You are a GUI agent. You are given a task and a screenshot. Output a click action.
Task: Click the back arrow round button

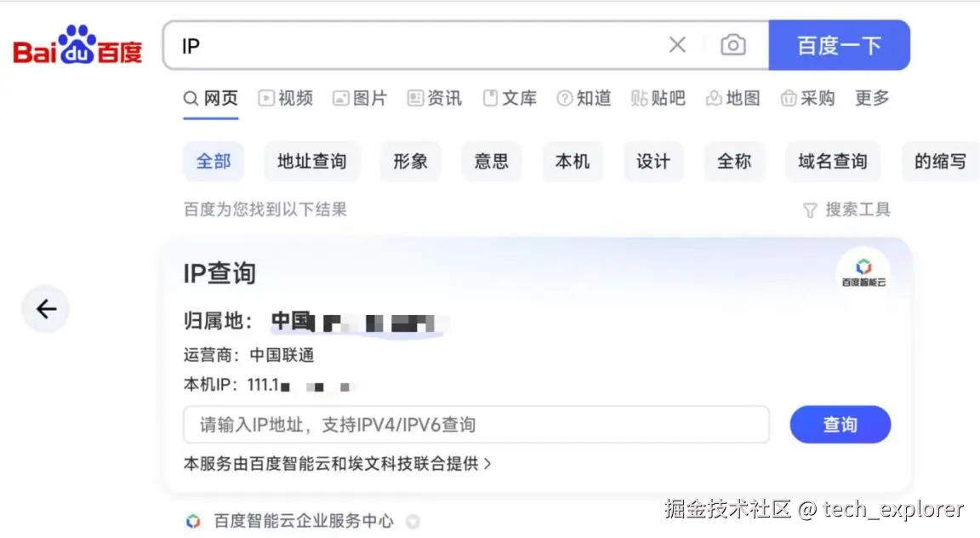click(46, 308)
